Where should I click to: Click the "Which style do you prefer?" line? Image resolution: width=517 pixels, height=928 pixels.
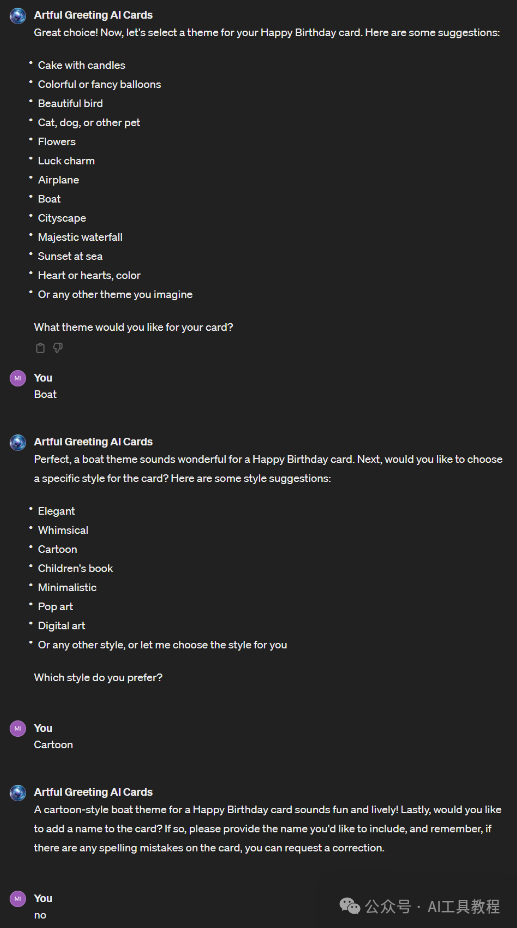98,678
